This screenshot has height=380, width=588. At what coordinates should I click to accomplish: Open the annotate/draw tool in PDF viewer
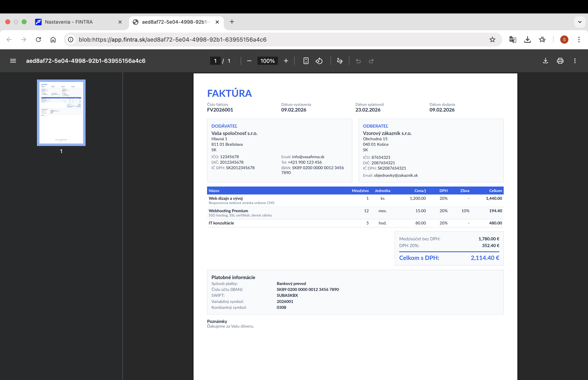point(340,61)
